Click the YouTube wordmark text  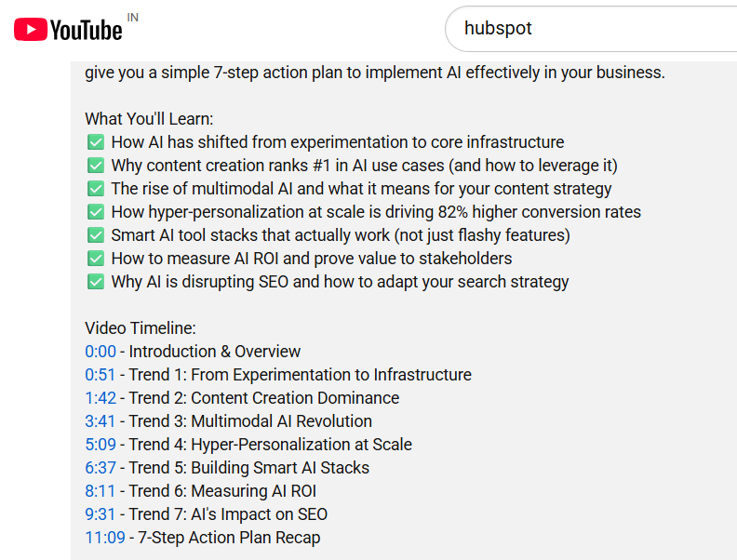pyautogui.click(x=86, y=31)
